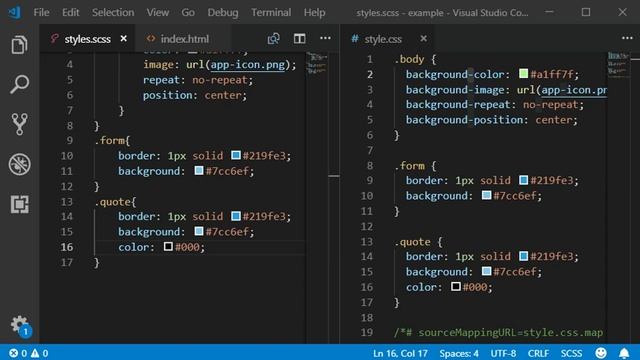Open the Help menu

pyautogui.click(x=314, y=13)
